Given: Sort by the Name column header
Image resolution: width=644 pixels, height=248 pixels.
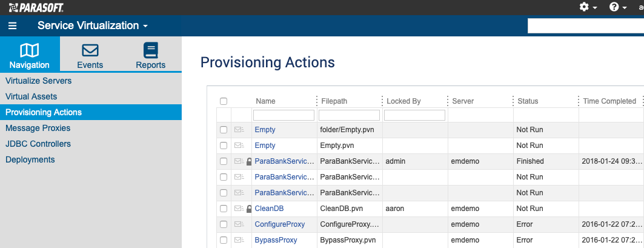Looking at the screenshot, I should point(265,101).
